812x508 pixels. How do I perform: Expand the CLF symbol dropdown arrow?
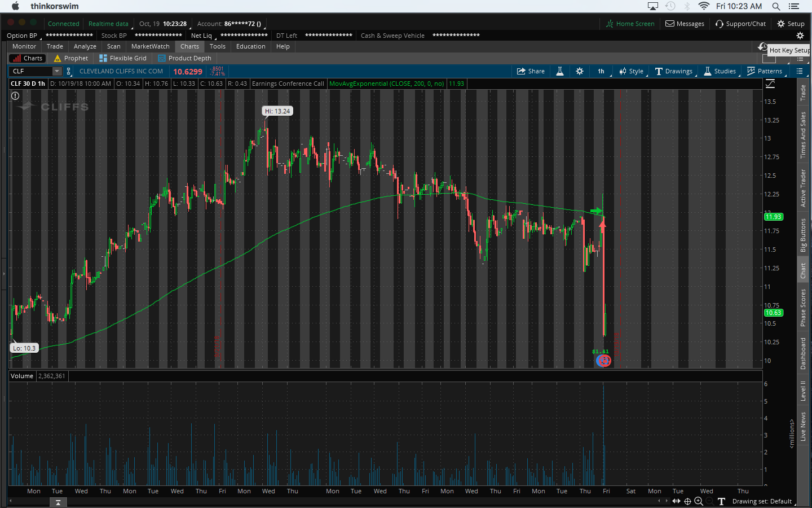(57, 71)
